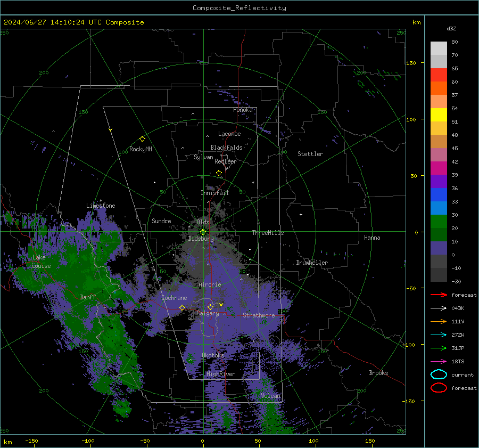This screenshot has width=479, height=448.
Task: Click the white 04DK arrow icon
Action: tap(439, 308)
